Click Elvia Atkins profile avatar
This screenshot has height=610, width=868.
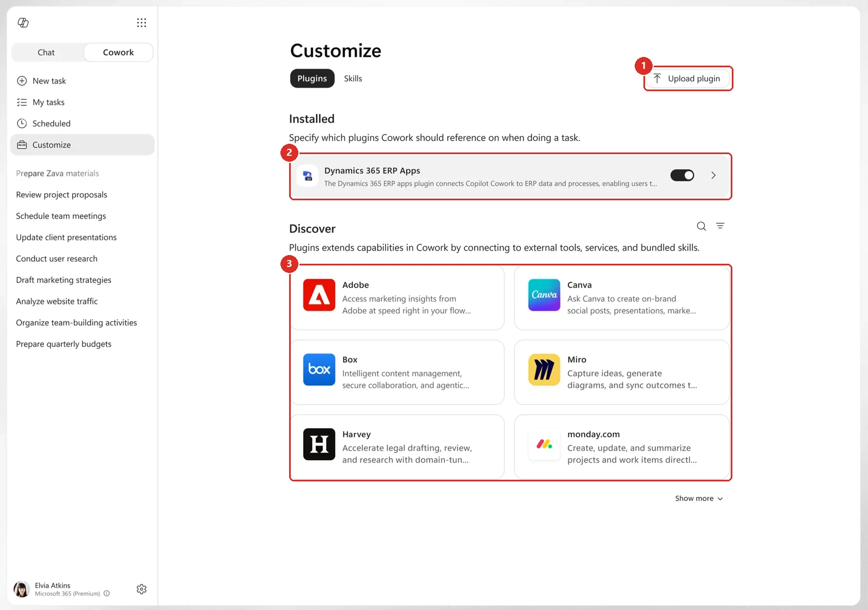21,589
